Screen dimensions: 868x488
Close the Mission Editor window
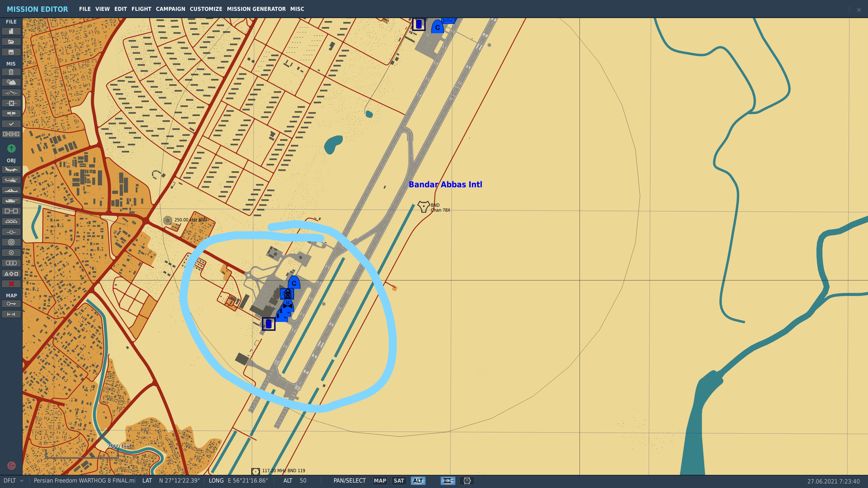click(x=859, y=10)
